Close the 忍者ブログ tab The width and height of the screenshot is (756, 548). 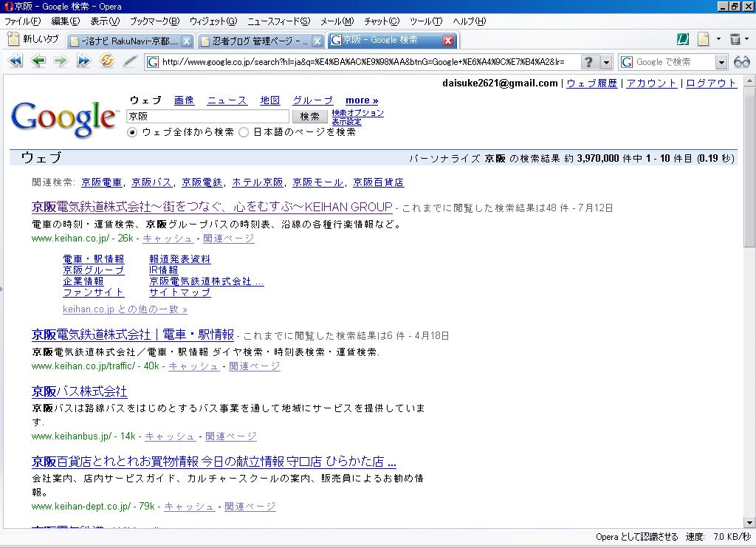(x=317, y=41)
